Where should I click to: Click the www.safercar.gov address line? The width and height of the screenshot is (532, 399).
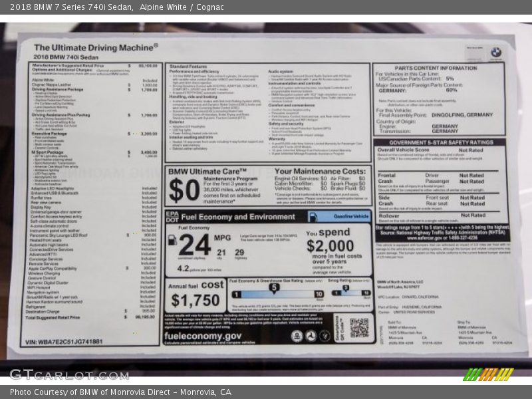pyautogui.click(x=442, y=238)
